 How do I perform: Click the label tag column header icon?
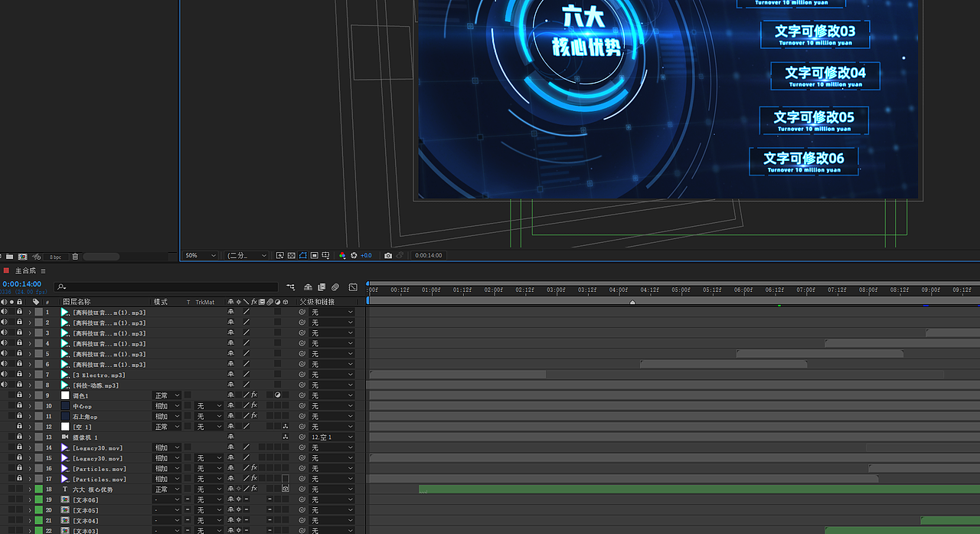click(36, 302)
